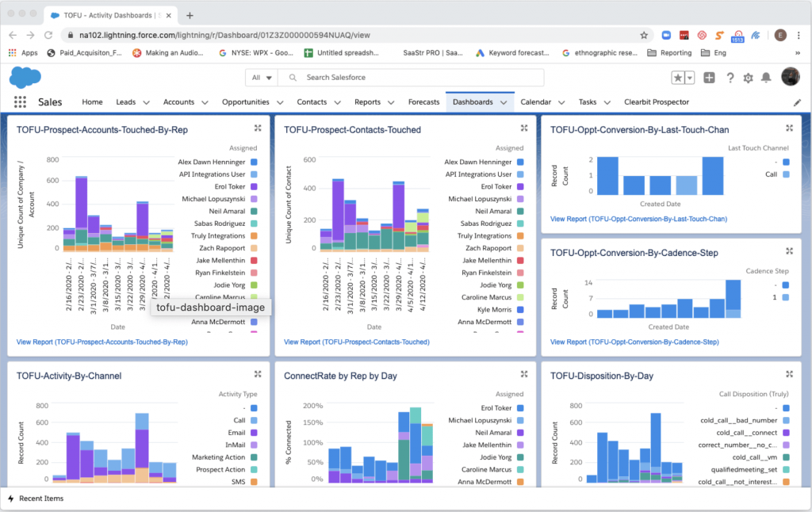Open the browser three-dot menu
This screenshot has height=512, width=812.
pyautogui.click(x=799, y=35)
